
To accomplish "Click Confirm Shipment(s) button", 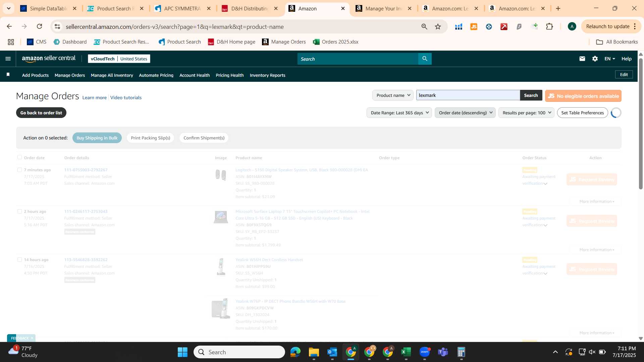I will click(204, 138).
